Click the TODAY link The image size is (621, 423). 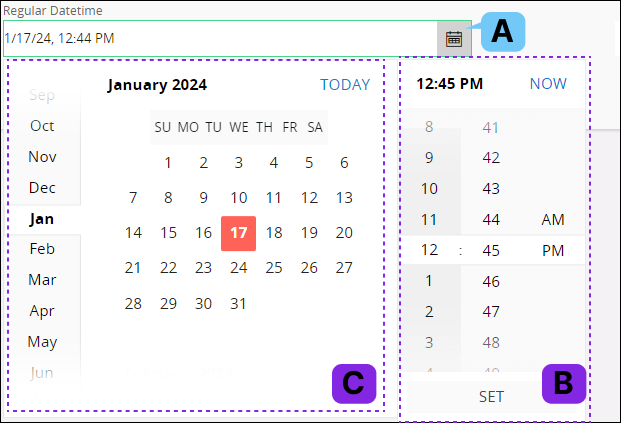(345, 85)
